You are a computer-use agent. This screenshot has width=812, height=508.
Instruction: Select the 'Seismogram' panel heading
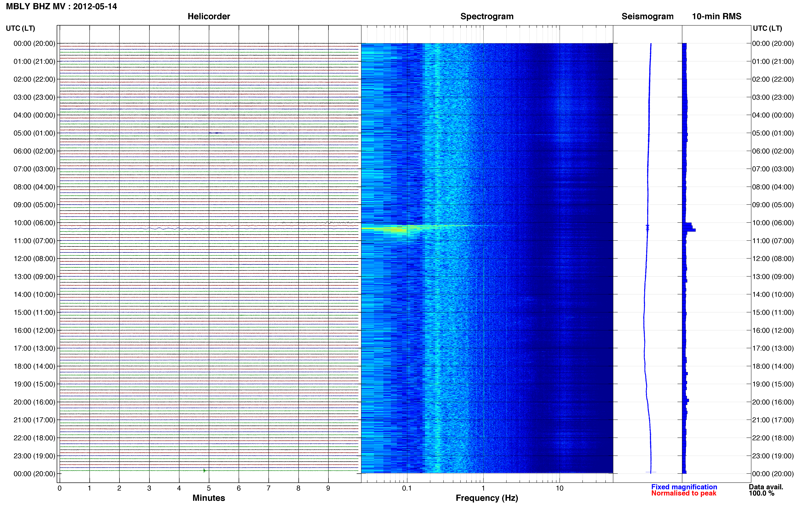coord(648,16)
